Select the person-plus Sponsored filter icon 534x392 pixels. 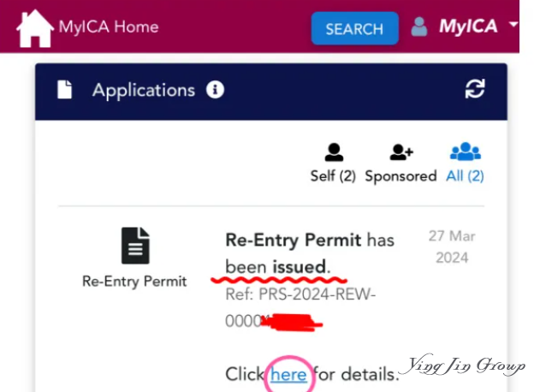point(401,151)
